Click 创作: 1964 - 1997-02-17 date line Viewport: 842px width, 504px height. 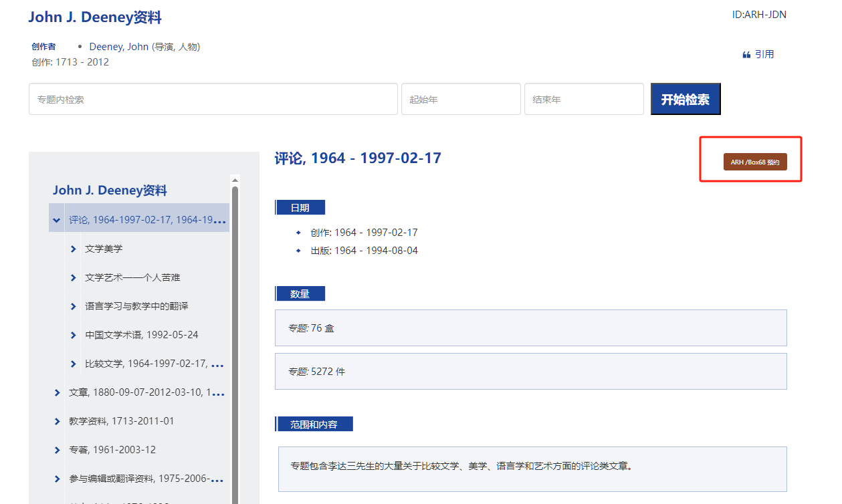pyautogui.click(x=364, y=233)
